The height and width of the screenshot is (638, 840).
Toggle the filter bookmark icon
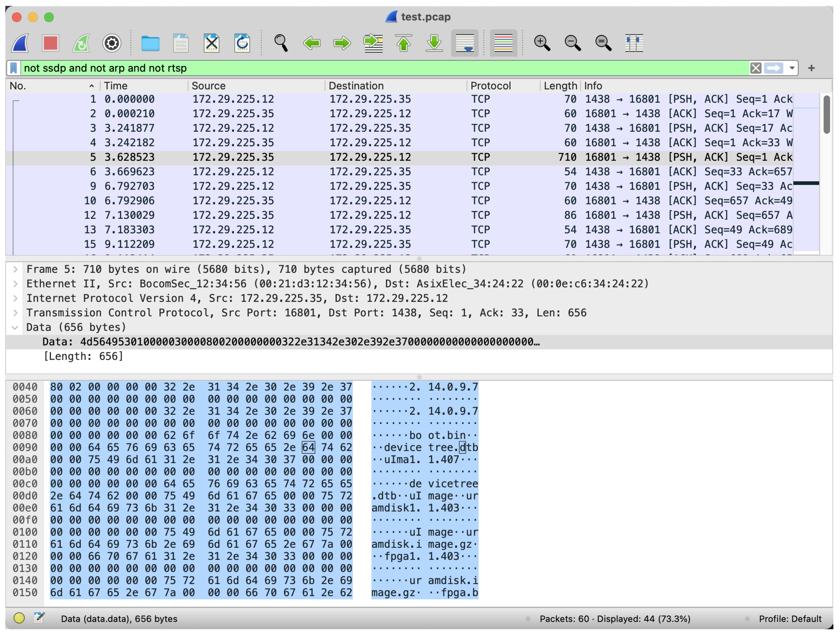click(x=14, y=68)
